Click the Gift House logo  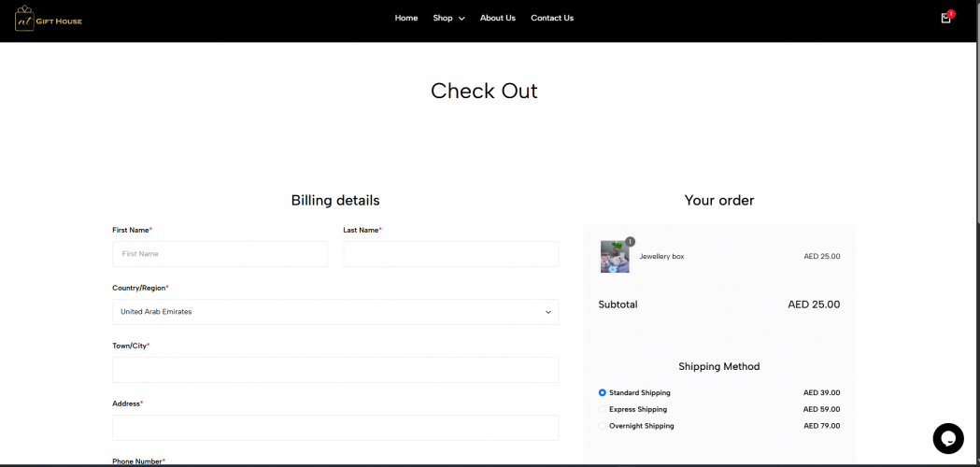pyautogui.click(x=49, y=19)
